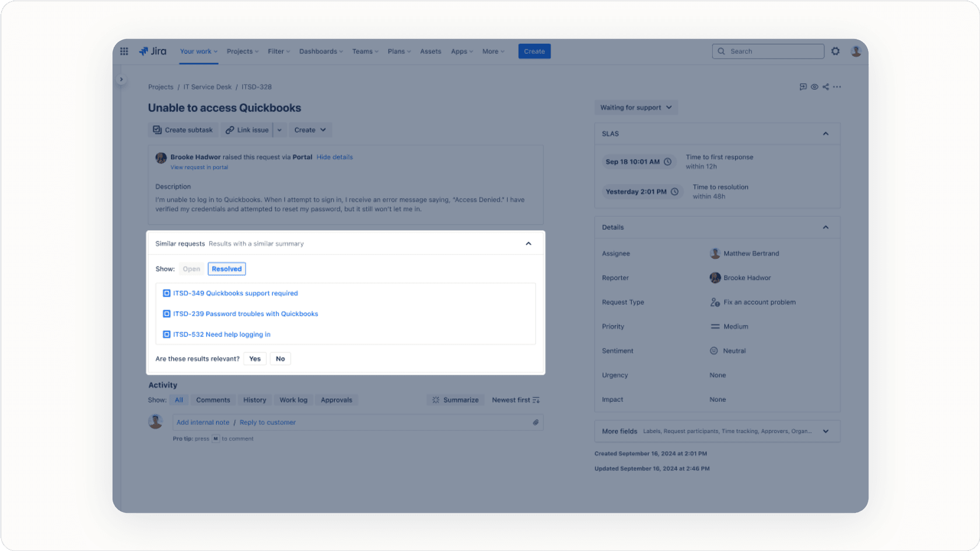
Task: Collapse the Details panel chevron
Action: 825,227
